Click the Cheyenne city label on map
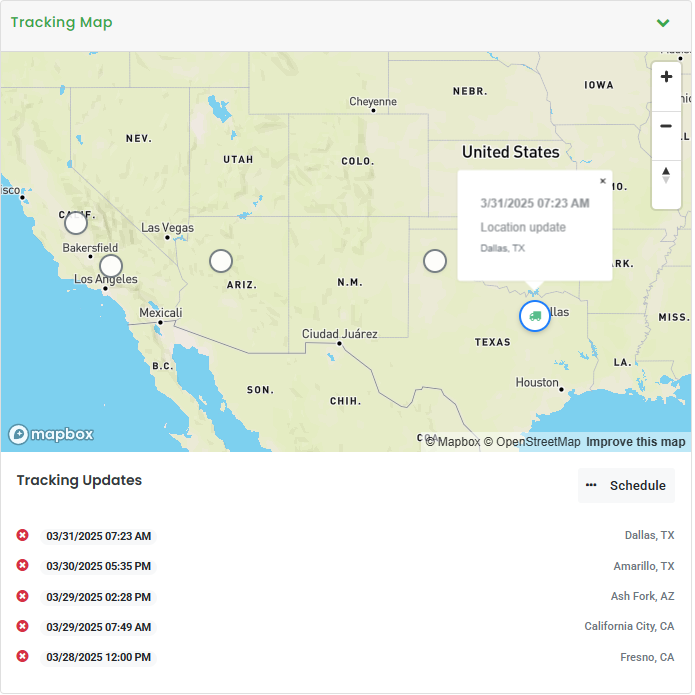The height and width of the screenshot is (695, 695). coord(373,102)
